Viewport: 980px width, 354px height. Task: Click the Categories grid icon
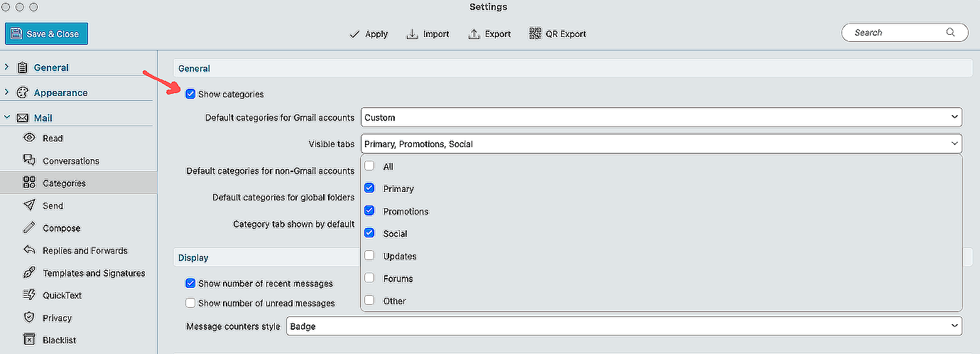(x=29, y=183)
